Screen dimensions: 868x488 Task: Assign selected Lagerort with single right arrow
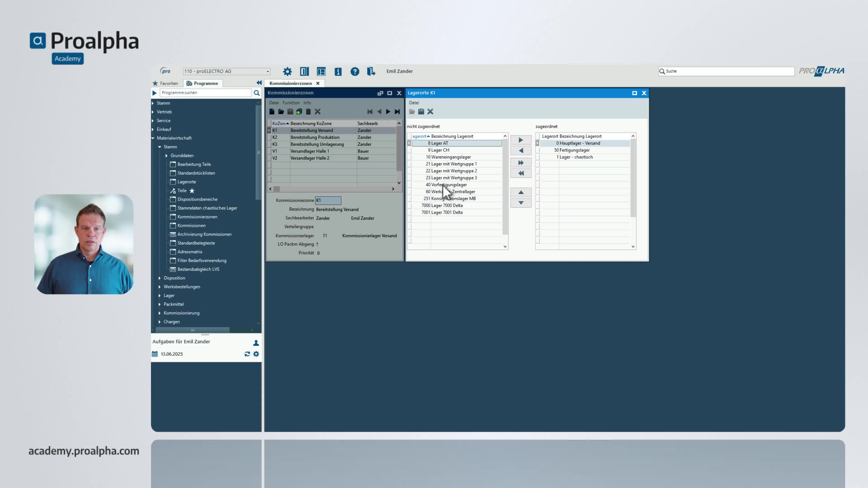point(521,140)
